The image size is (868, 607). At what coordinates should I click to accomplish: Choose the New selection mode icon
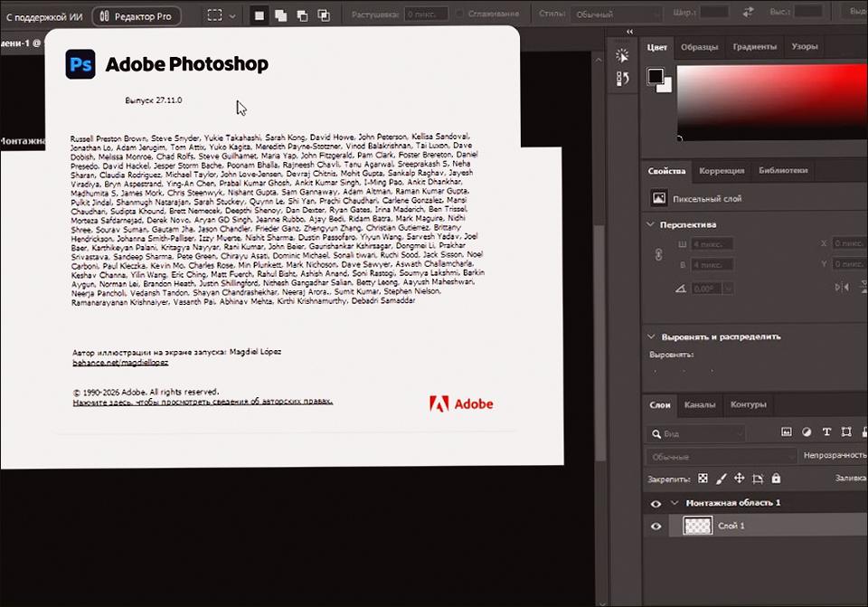click(259, 15)
